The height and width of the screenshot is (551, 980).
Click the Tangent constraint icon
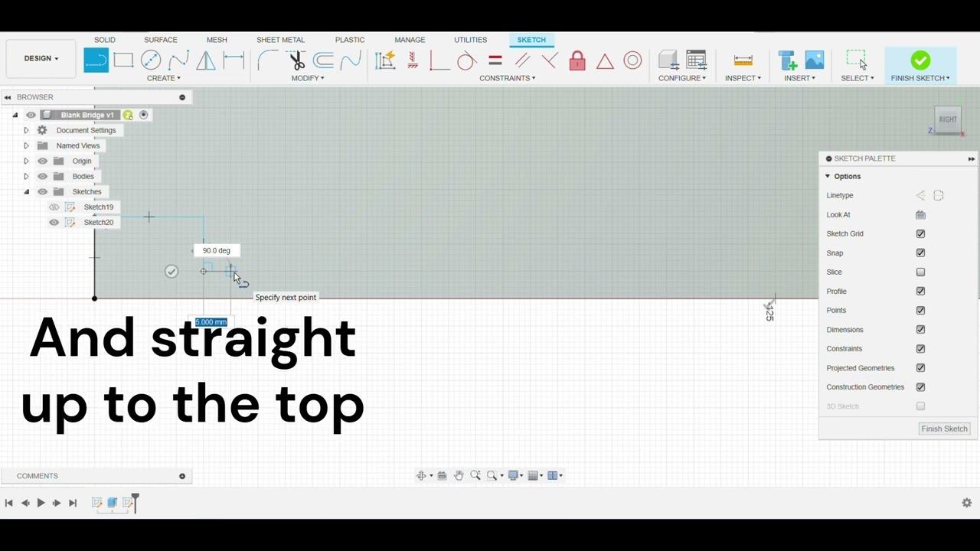pos(466,60)
